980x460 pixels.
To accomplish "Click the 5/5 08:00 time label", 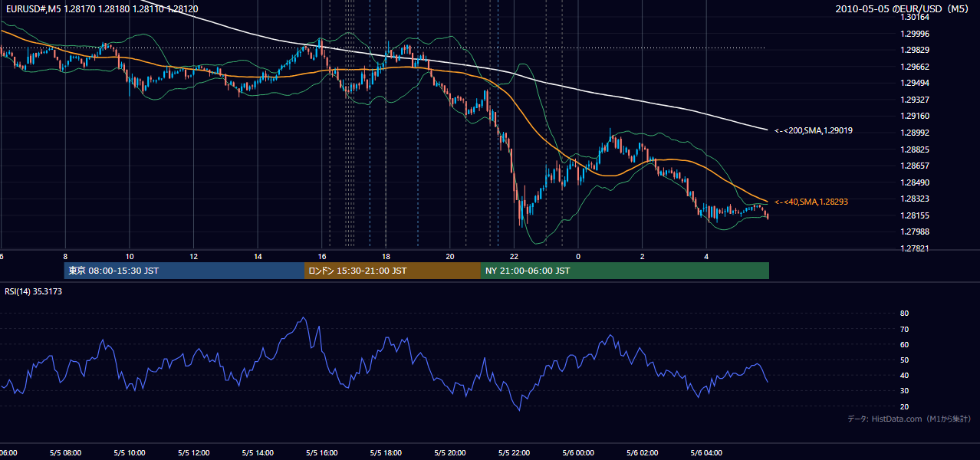I will [64, 453].
